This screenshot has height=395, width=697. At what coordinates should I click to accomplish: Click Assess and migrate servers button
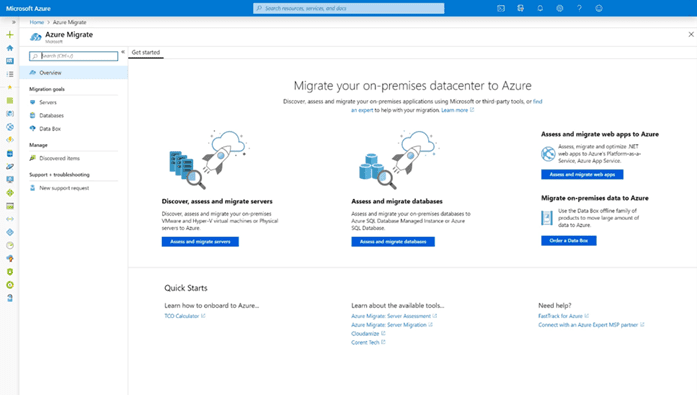pyautogui.click(x=200, y=242)
